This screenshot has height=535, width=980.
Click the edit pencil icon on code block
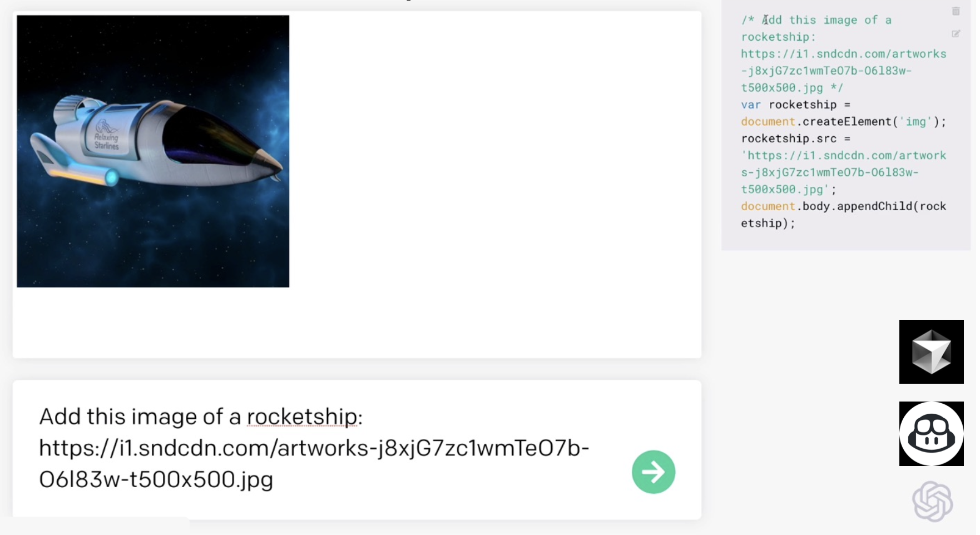click(956, 34)
